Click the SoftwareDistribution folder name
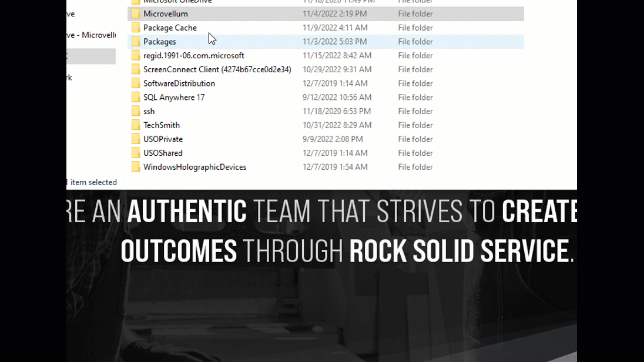 (x=179, y=83)
